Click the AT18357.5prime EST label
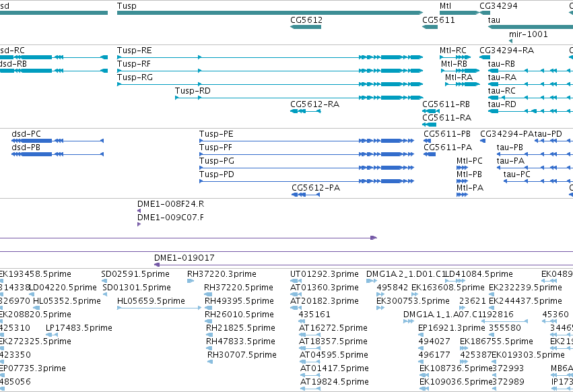 [333, 341]
